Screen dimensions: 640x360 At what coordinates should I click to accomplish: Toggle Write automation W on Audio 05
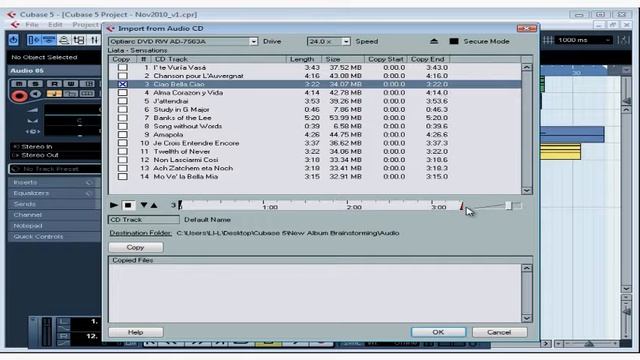click(71, 84)
